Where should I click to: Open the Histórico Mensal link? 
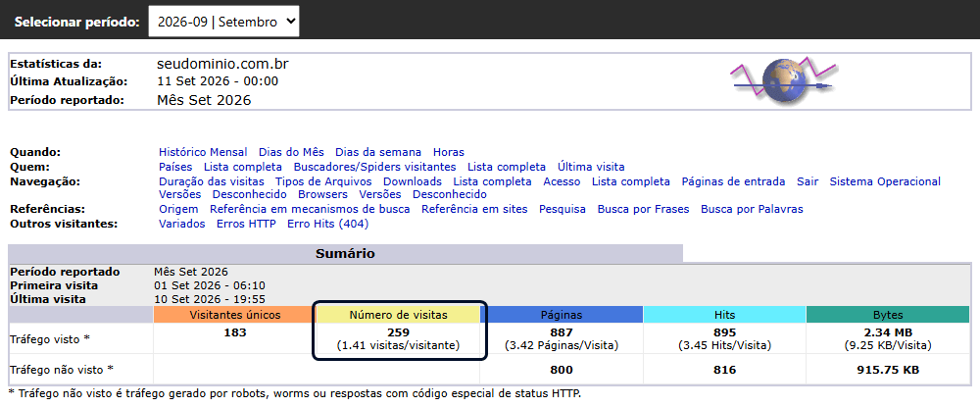click(203, 152)
